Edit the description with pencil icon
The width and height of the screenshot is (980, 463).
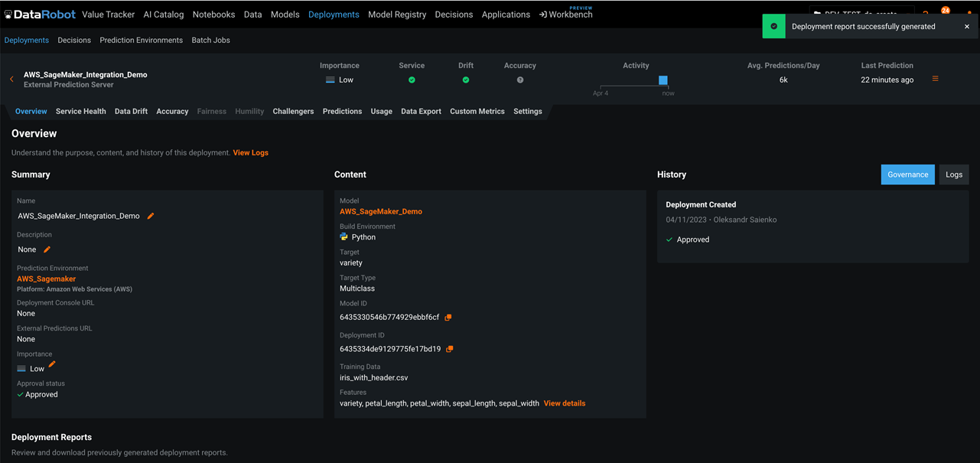pyautogui.click(x=47, y=249)
